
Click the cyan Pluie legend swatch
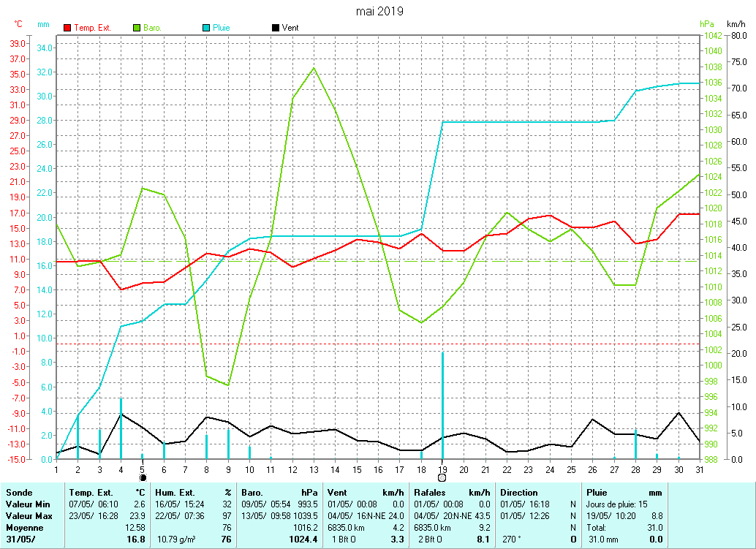point(206,28)
